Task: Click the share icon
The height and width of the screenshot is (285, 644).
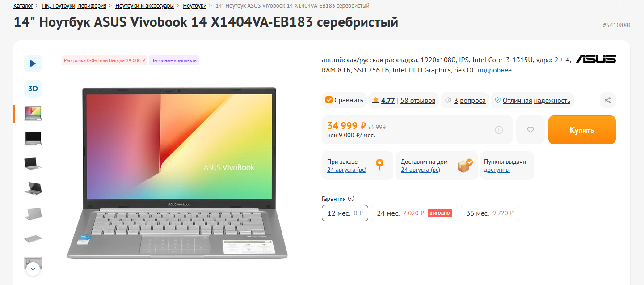Action: coord(608,100)
